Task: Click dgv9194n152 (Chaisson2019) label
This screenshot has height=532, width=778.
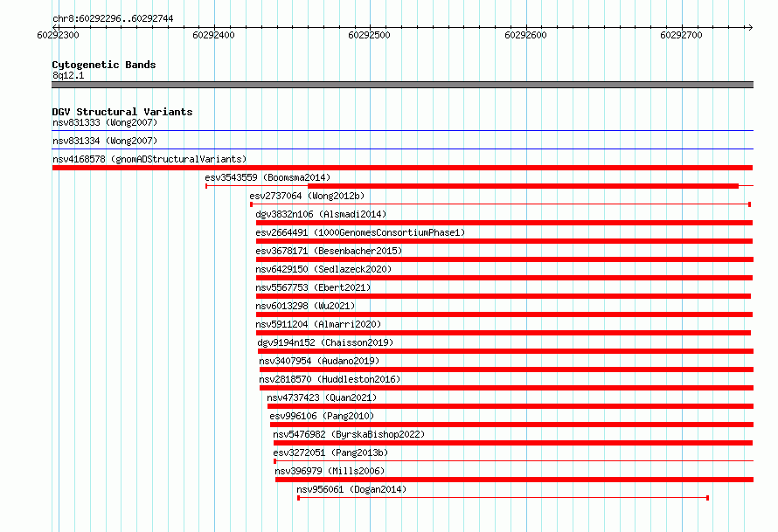Action: pyautogui.click(x=325, y=342)
